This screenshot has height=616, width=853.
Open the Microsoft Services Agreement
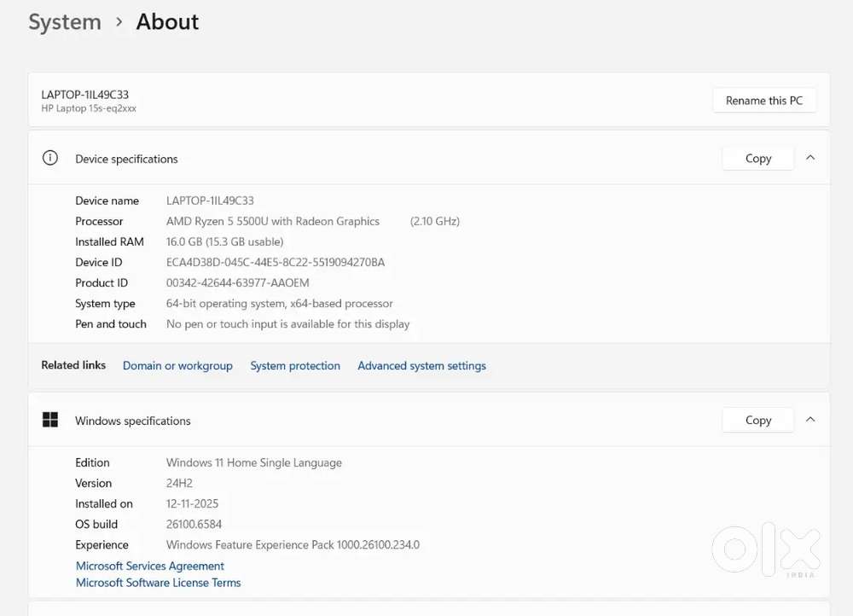click(x=150, y=566)
